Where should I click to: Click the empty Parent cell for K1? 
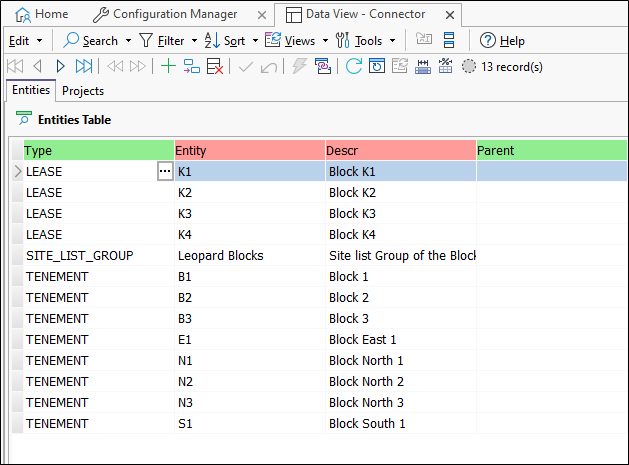pyautogui.click(x=552, y=171)
